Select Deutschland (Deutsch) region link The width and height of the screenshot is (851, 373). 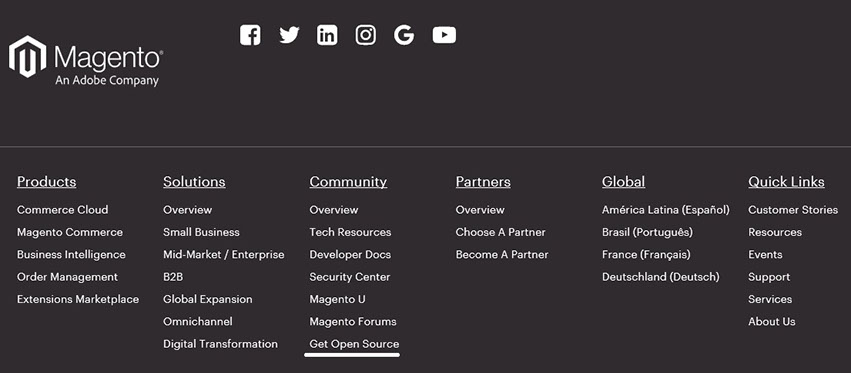[x=661, y=277]
